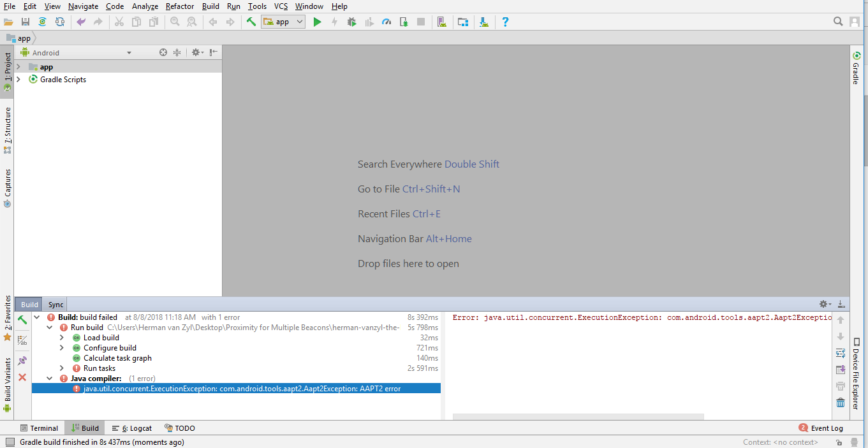Open the Refactor menu
This screenshot has height=448, width=868.
point(179,6)
